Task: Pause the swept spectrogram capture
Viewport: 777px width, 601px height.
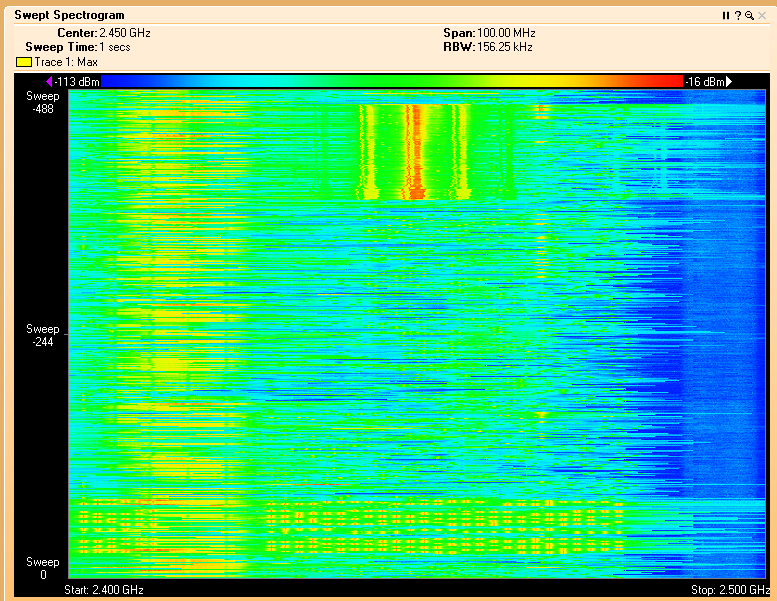Action: [726, 16]
